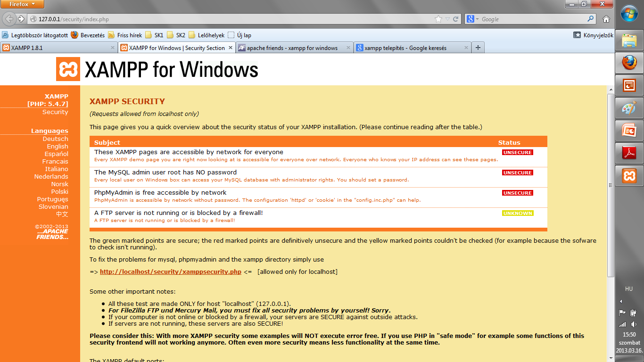Image resolution: width=644 pixels, height=362 pixels.
Task: Open the SK2 bookmarks folder
Action: pyautogui.click(x=176, y=35)
